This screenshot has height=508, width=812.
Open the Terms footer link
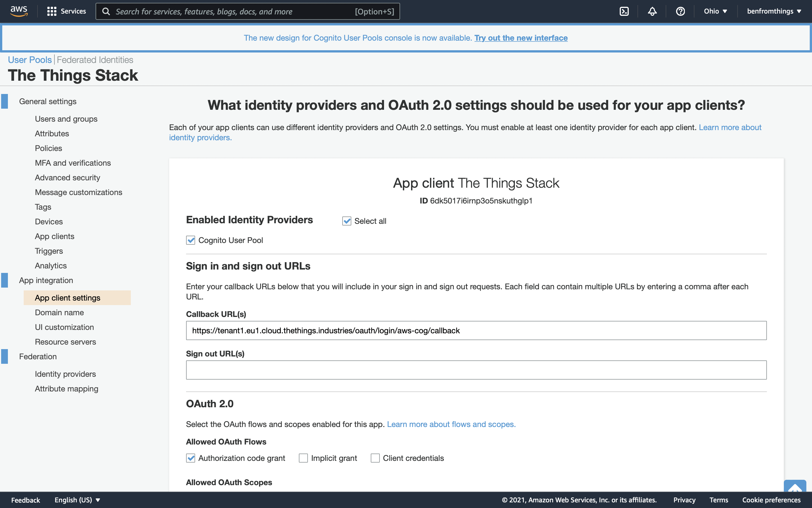(x=719, y=500)
